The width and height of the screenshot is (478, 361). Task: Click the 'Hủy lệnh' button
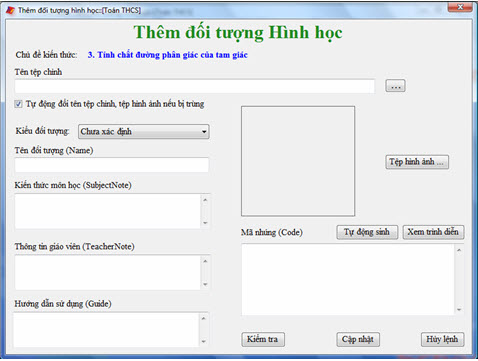click(442, 339)
